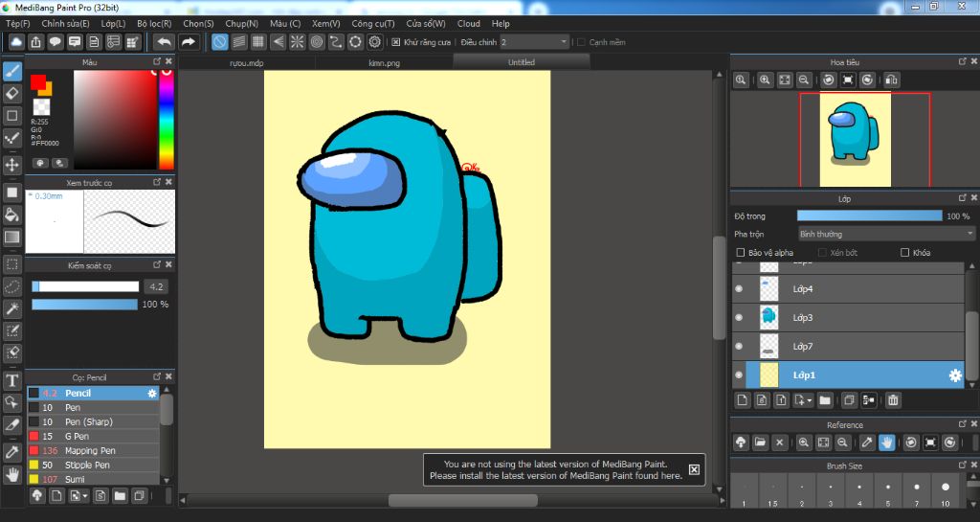Pick brush size 10 preset
This screenshot has width=980, height=522.
click(x=945, y=488)
